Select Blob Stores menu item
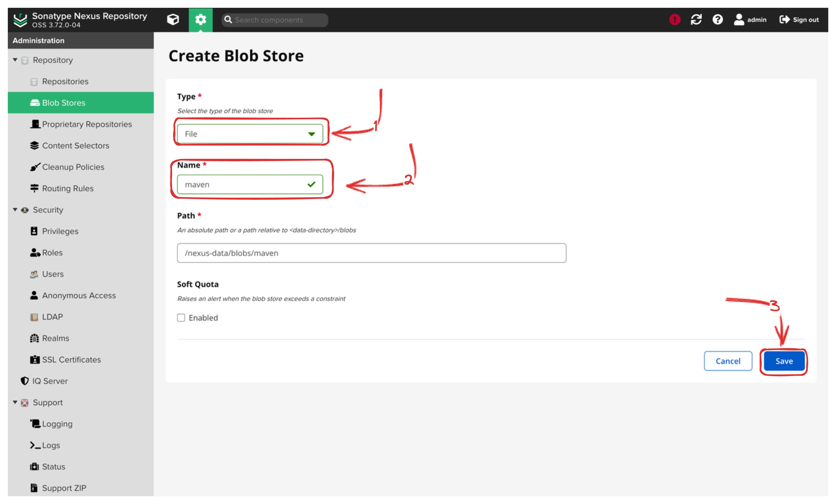Image resolution: width=836 pixels, height=504 pixels. click(x=80, y=103)
